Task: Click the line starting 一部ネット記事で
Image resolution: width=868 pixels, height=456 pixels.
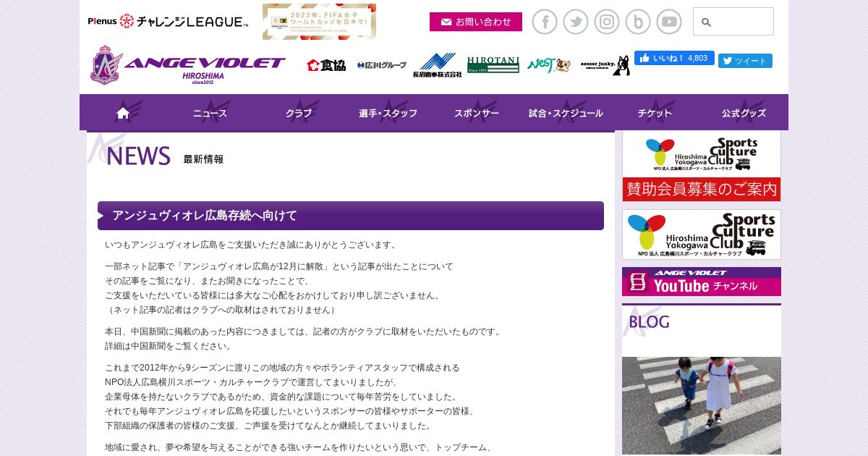Action: (279, 266)
